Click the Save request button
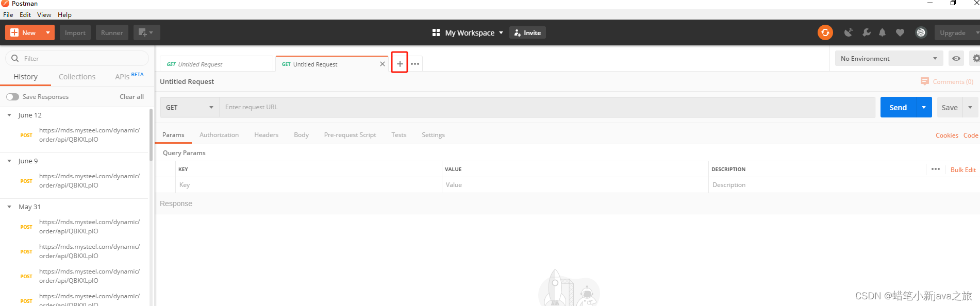Screen dimensions: 980x306 tap(950, 107)
